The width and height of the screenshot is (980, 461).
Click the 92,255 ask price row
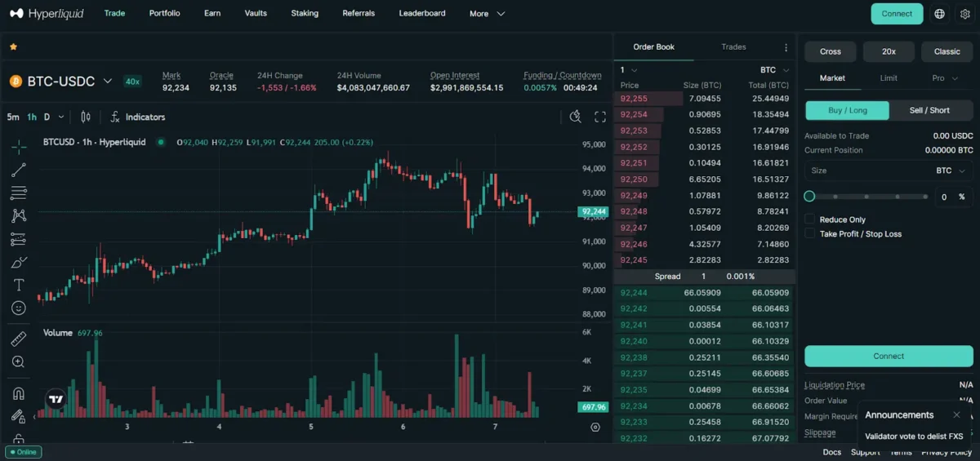pyautogui.click(x=704, y=99)
